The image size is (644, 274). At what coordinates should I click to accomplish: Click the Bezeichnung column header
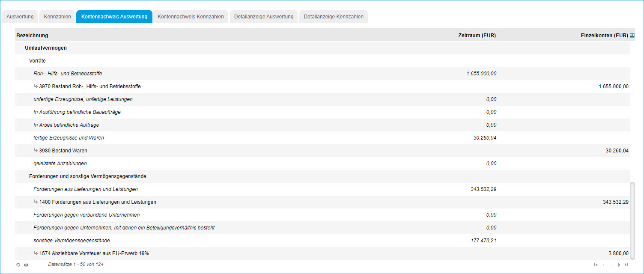[x=32, y=36]
